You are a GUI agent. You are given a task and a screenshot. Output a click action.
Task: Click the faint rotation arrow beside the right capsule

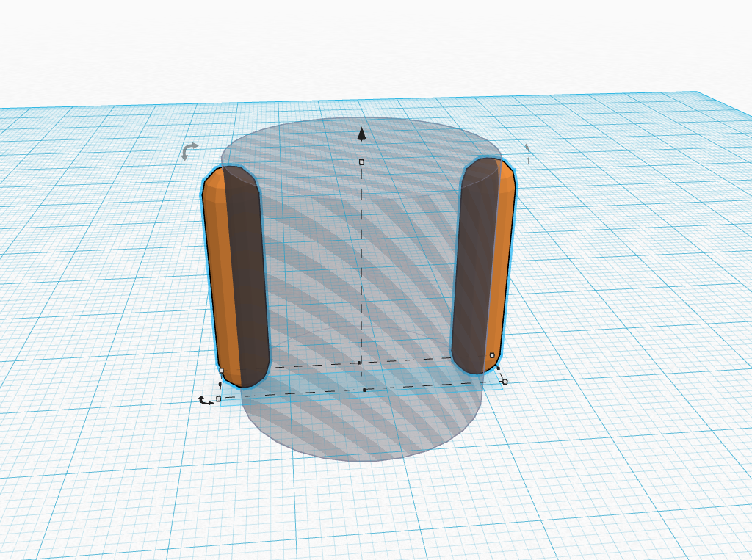(527, 153)
